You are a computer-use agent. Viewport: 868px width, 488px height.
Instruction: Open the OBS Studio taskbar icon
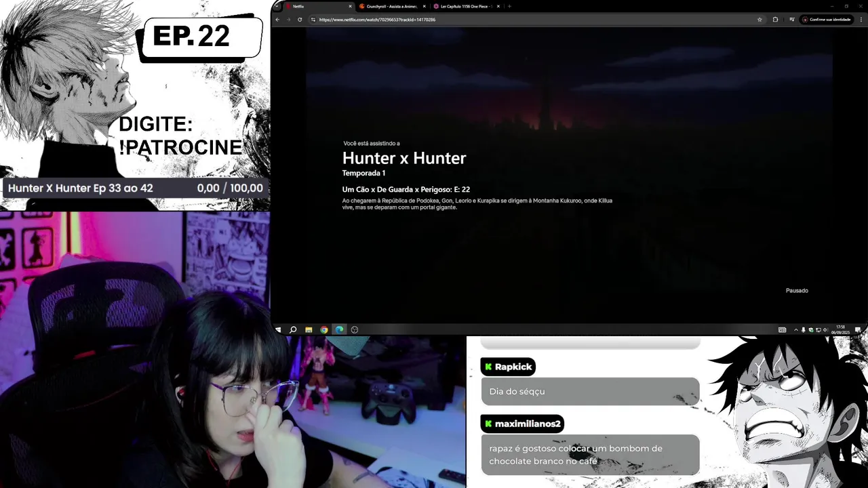point(355,329)
